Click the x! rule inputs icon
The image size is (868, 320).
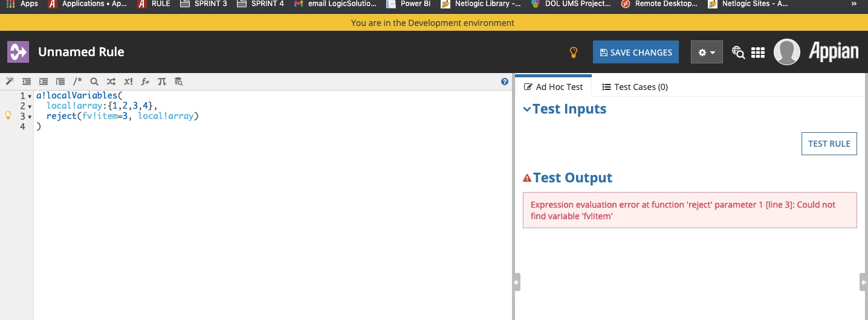128,82
